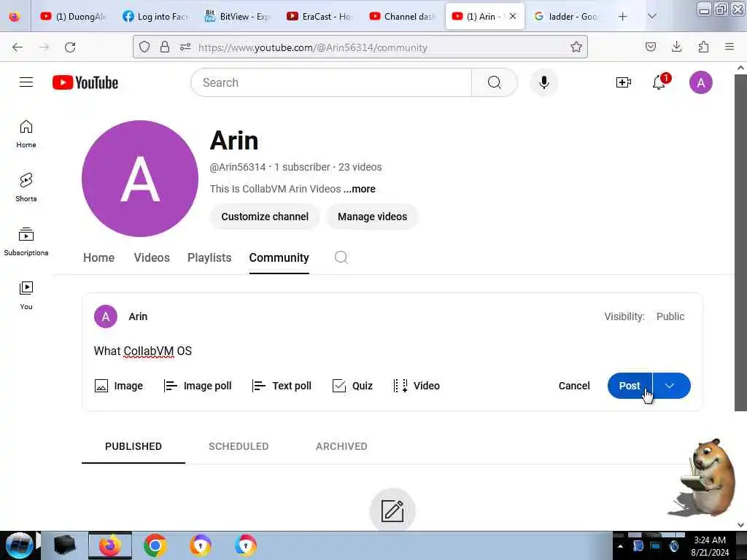Switch to ladder Google browser tab
The image size is (747, 560).
[566, 16]
